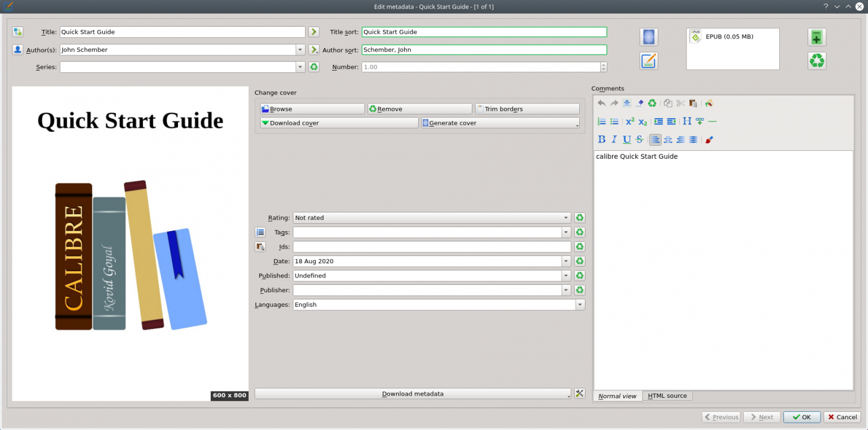This screenshot has width=868, height=430.
Task: Decrease indentation in comments
Action: 671,121
